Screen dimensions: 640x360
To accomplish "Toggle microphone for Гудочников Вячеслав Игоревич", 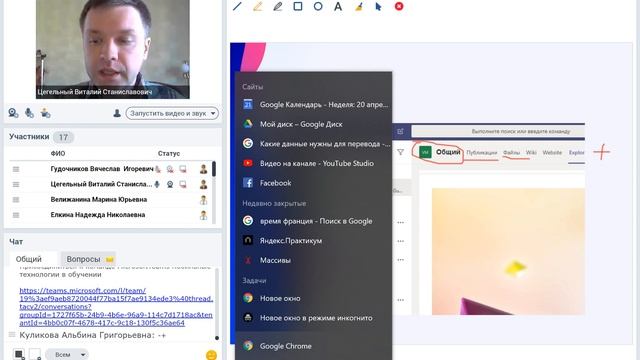I will (x=158, y=169).
